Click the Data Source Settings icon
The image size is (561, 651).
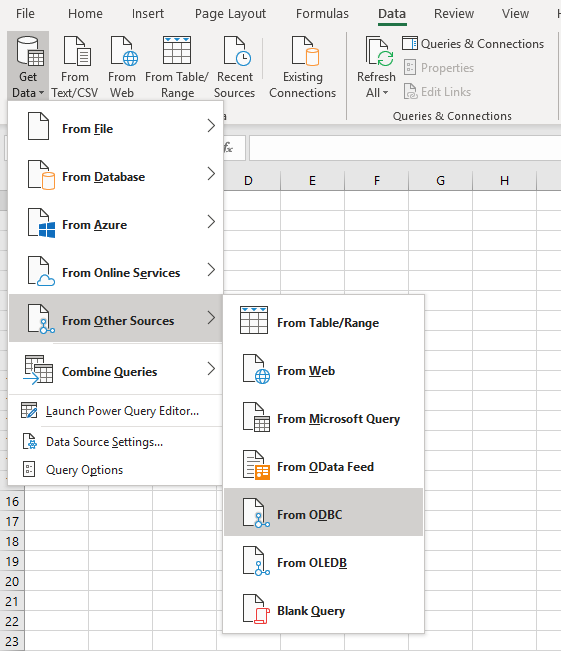click(29, 441)
